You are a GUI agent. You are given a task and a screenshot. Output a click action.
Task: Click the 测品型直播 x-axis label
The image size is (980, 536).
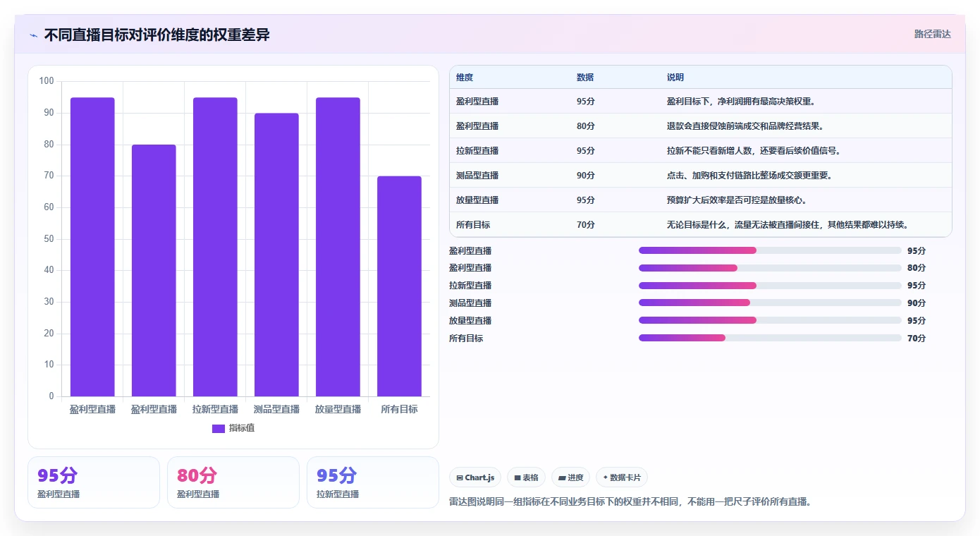276,409
